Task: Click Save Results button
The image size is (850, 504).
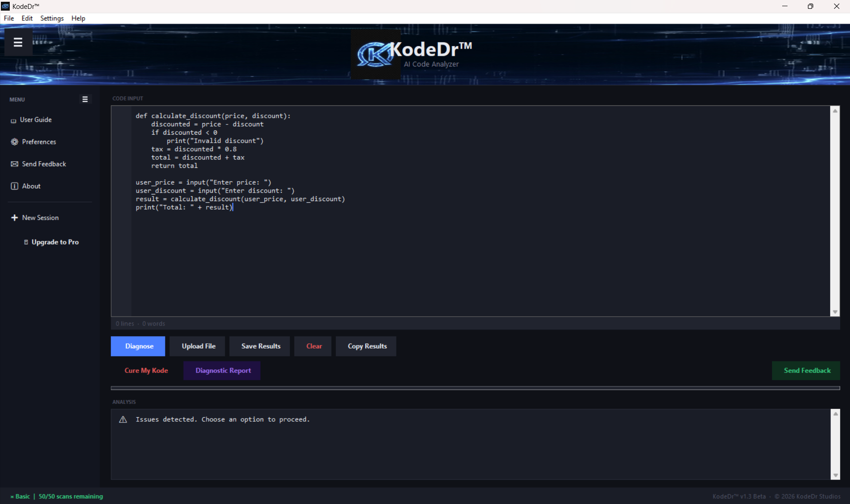Action: (260, 346)
